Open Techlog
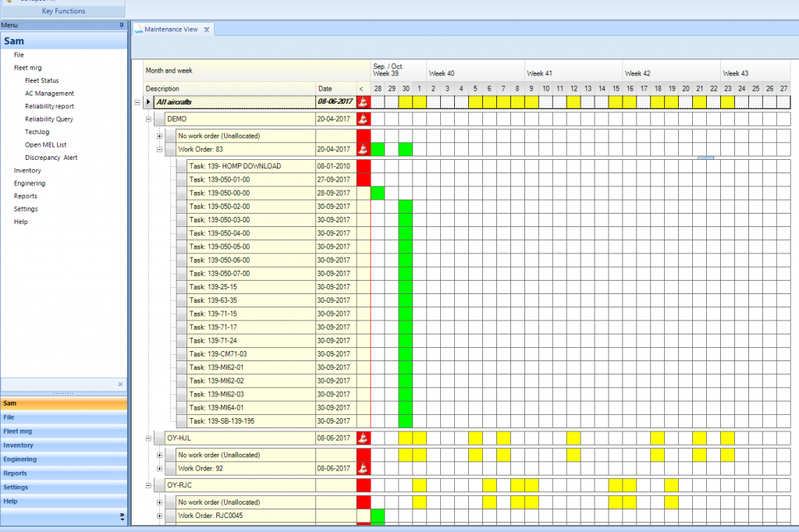Viewport: 799px width, 532px height. click(37, 132)
